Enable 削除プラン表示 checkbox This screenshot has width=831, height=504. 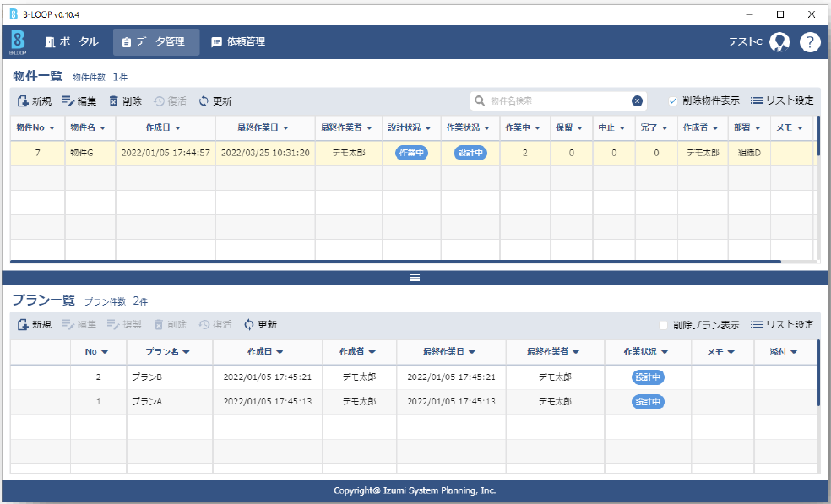[x=663, y=325]
